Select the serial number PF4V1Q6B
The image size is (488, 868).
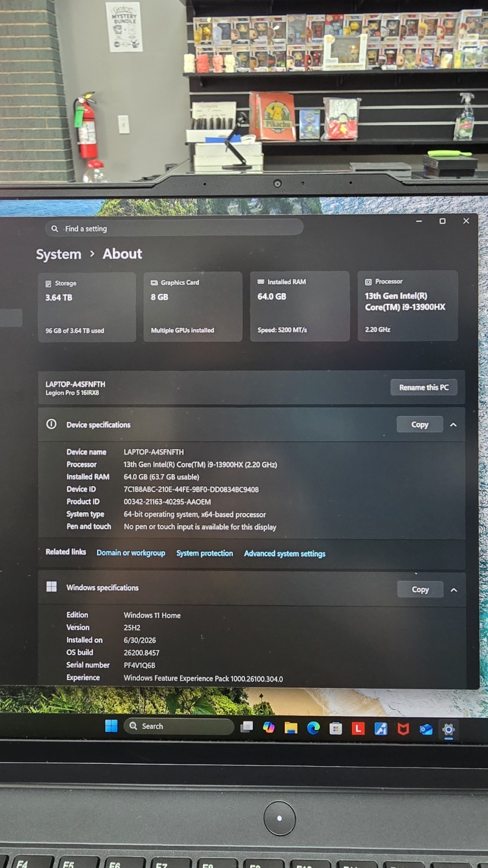pyautogui.click(x=139, y=665)
